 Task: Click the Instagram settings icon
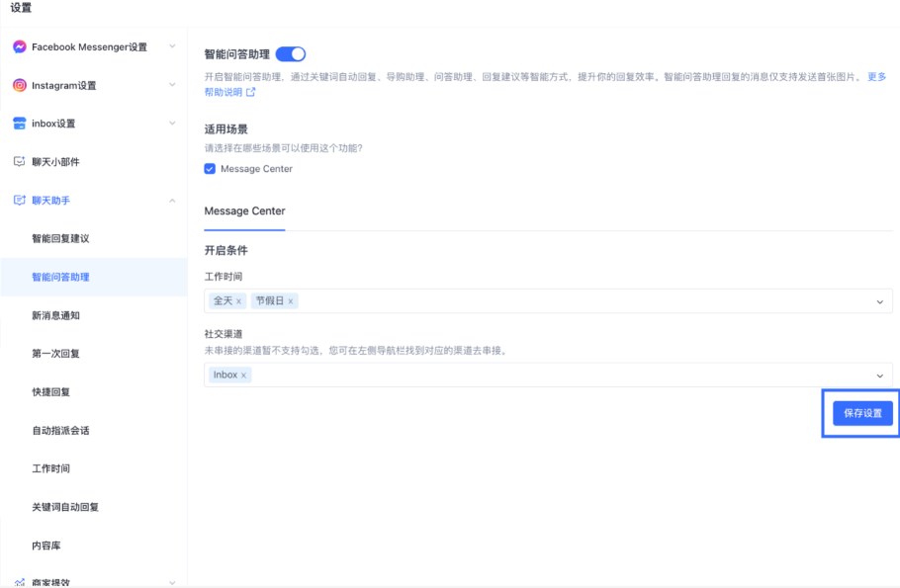pos(19,85)
